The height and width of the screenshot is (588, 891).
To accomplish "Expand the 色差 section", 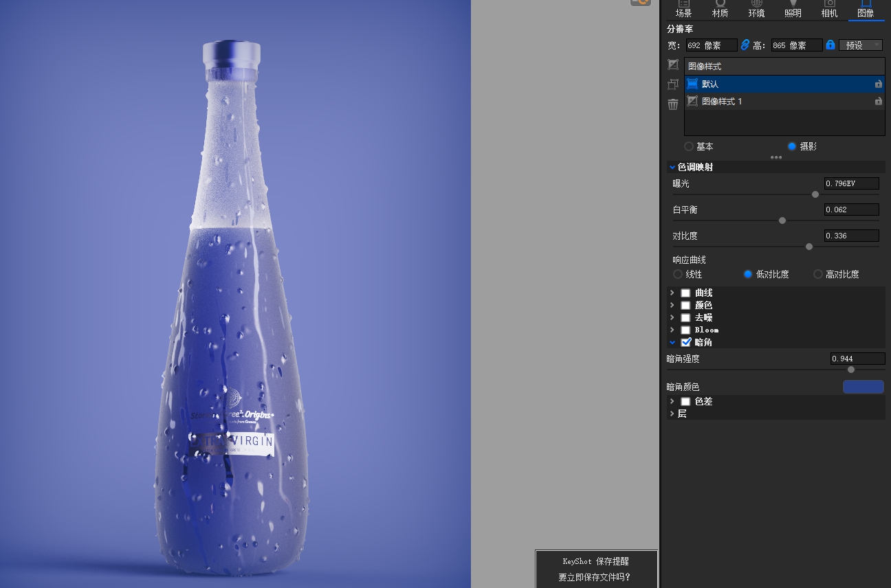I will click(x=672, y=401).
